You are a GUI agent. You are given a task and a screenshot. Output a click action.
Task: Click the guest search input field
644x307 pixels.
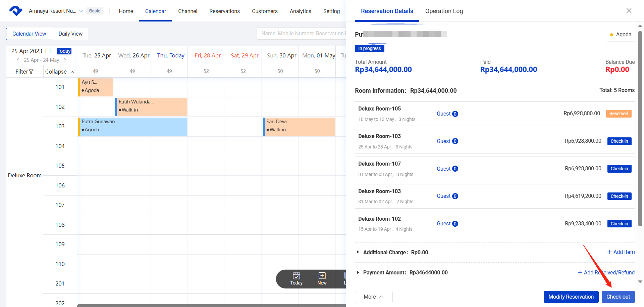tap(302, 34)
